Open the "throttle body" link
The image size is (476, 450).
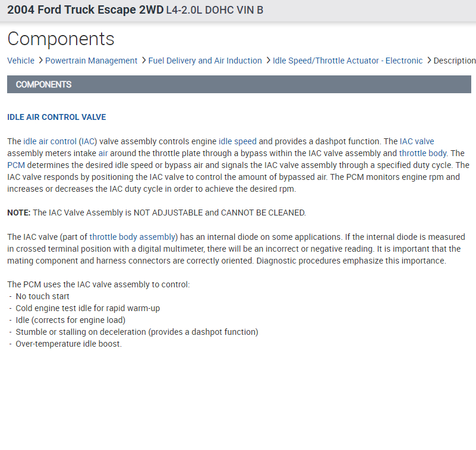point(423,153)
